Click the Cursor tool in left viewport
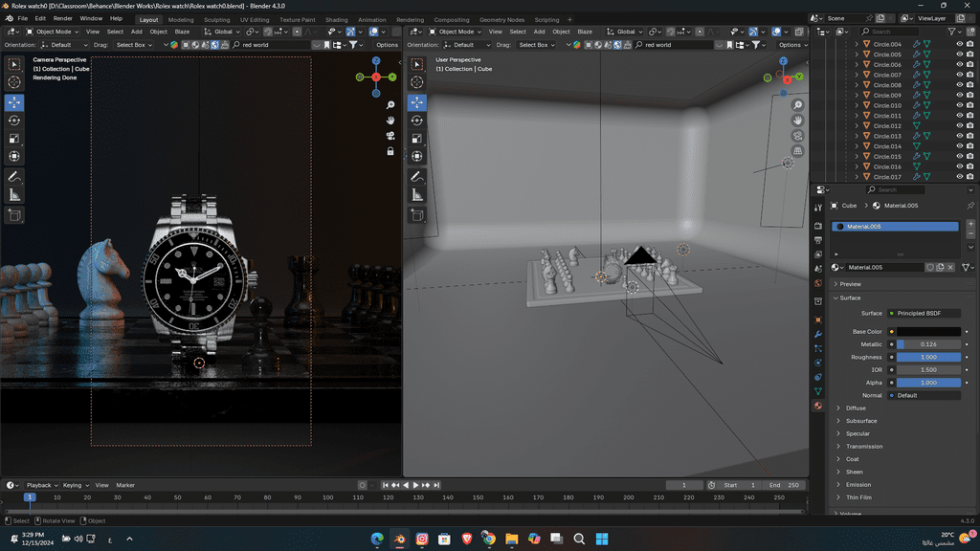The image size is (980, 551). [14, 83]
